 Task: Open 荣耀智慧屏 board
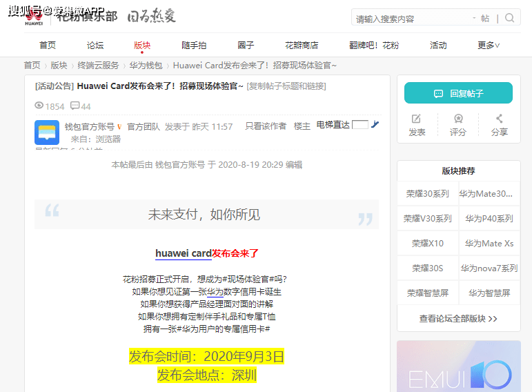pos(428,293)
